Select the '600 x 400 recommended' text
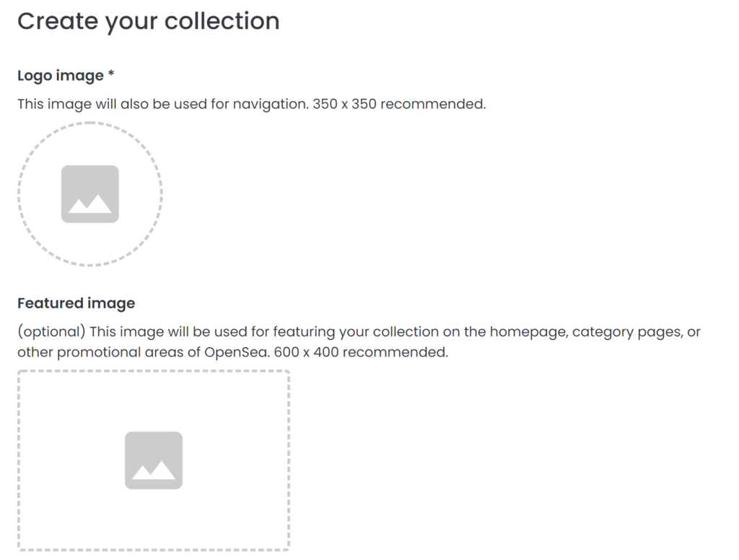The width and height of the screenshot is (739, 560). pos(361,352)
